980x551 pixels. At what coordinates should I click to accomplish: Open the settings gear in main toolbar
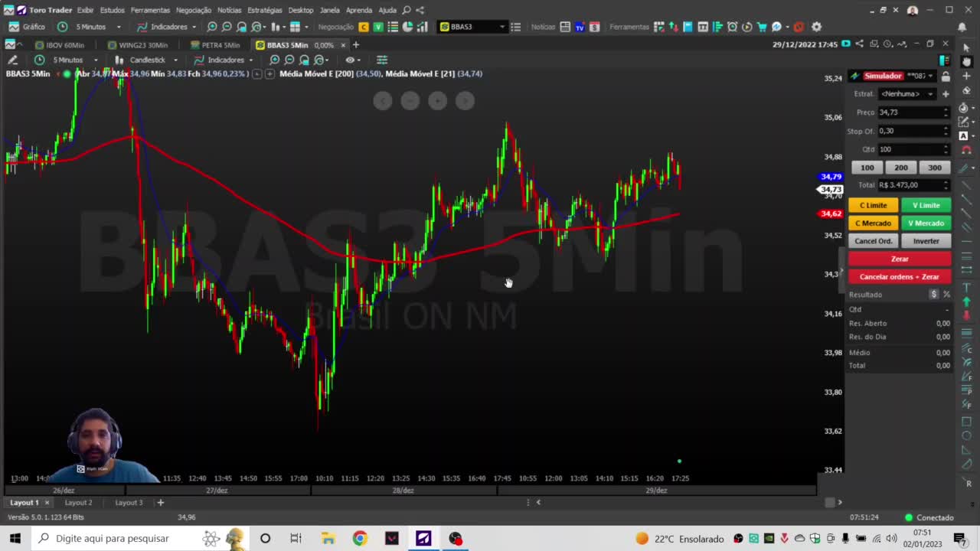tap(816, 27)
